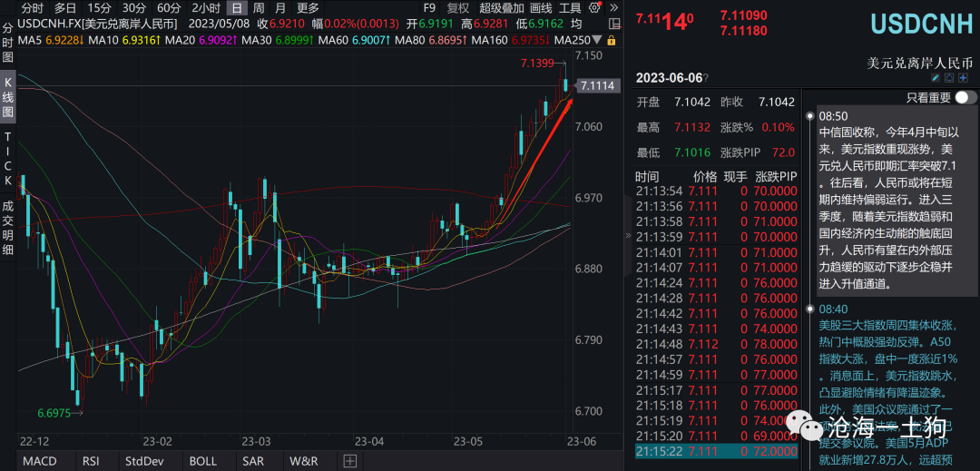Open the 工具 tools menu

(x=569, y=8)
